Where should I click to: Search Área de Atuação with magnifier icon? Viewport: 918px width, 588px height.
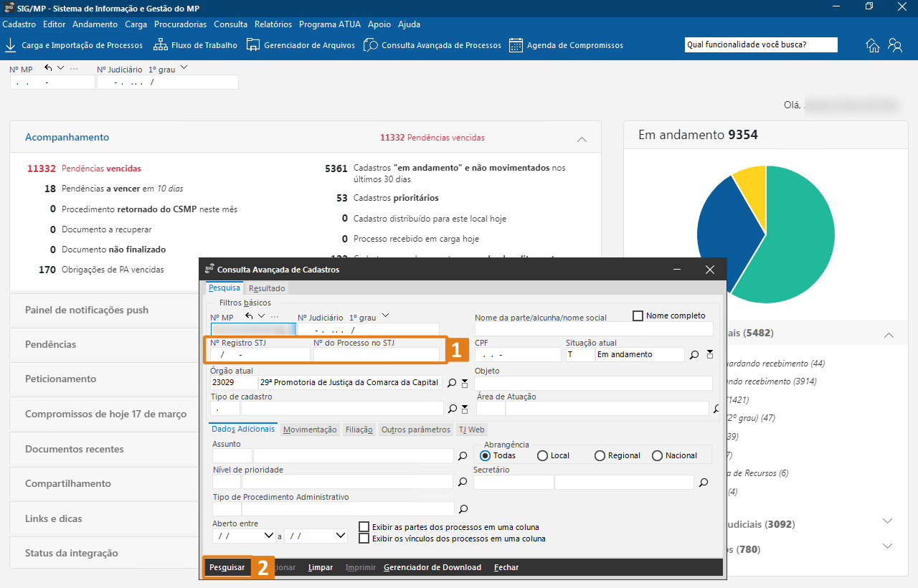click(716, 409)
